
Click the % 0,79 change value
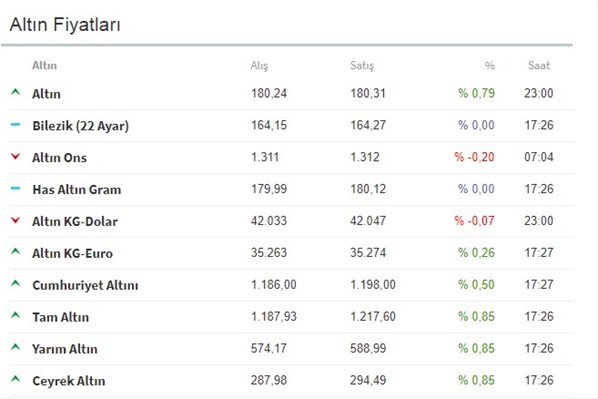point(476,93)
